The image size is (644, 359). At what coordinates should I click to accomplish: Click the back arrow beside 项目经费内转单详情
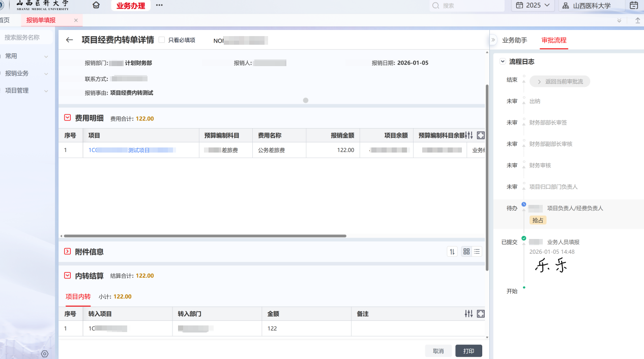pos(70,40)
